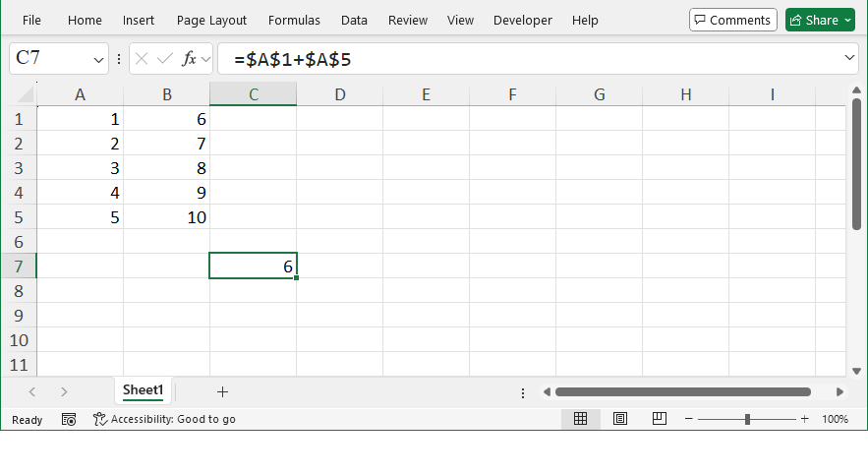This screenshot has width=868, height=474.
Task: Click the Insert Function fx icon
Action: pyautogui.click(x=189, y=59)
